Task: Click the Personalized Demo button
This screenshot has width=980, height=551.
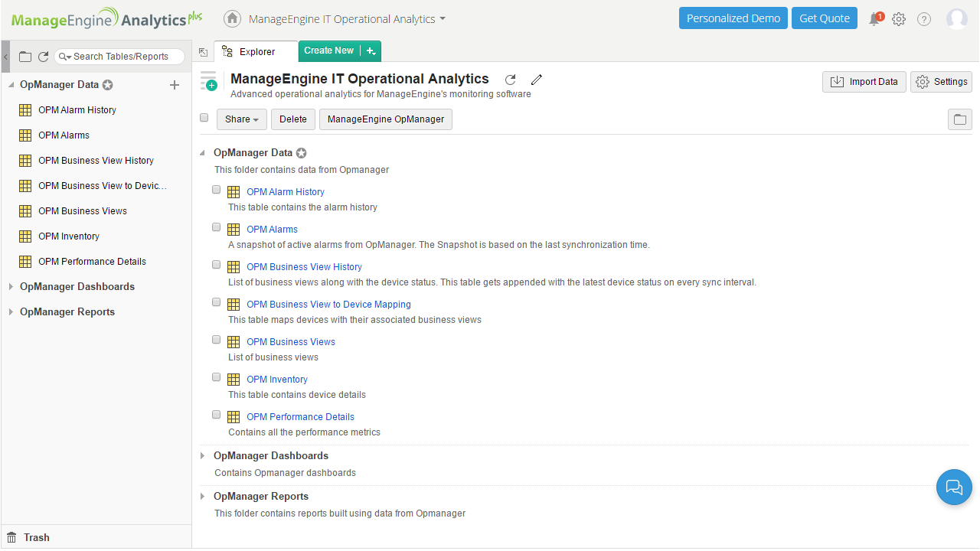Action: click(733, 18)
